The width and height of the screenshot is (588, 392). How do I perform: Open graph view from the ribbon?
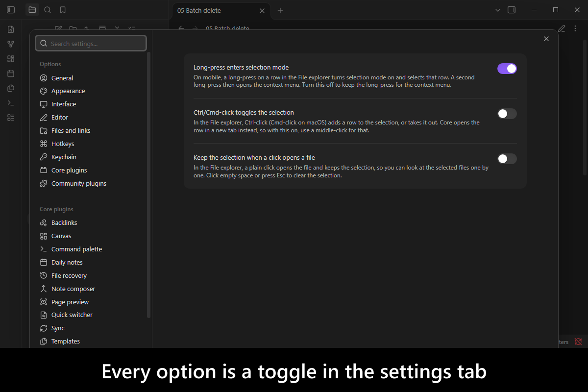pos(11,44)
